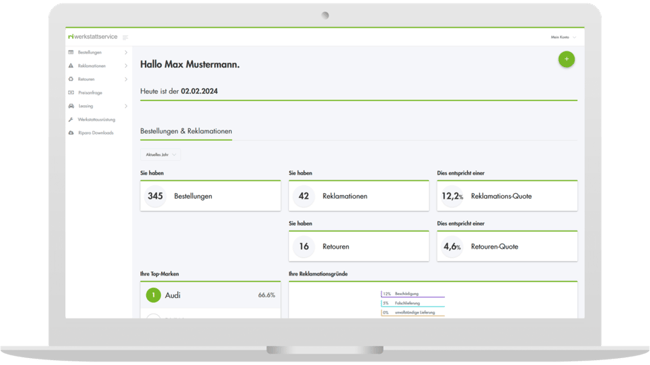Image resolution: width=650 pixels, height=365 pixels.
Task: Click the Bestellungen sidebar icon
Action: click(71, 52)
